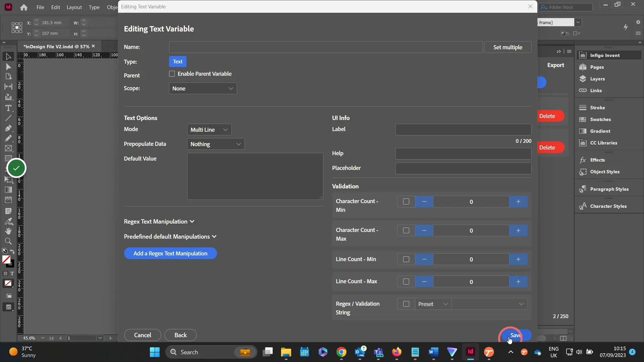Open the Mode Multi Line dropdown
644x362 pixels.
(x=209, y=130)
